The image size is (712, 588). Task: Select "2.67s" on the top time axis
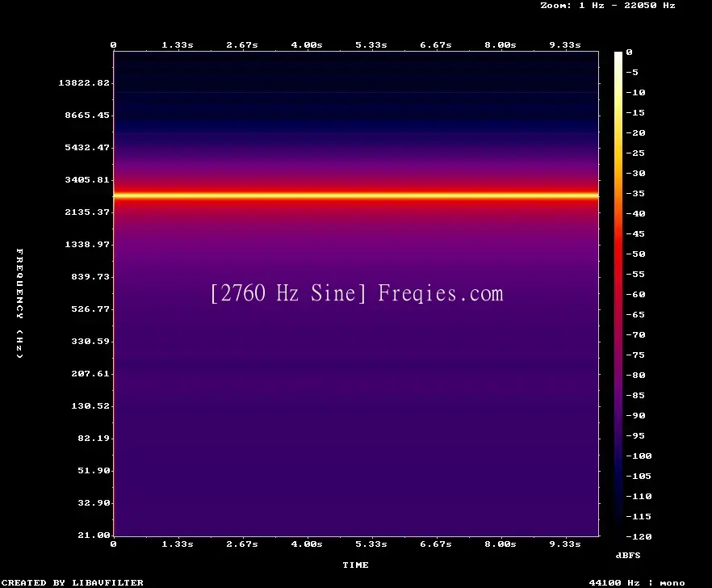pos(242,45)
